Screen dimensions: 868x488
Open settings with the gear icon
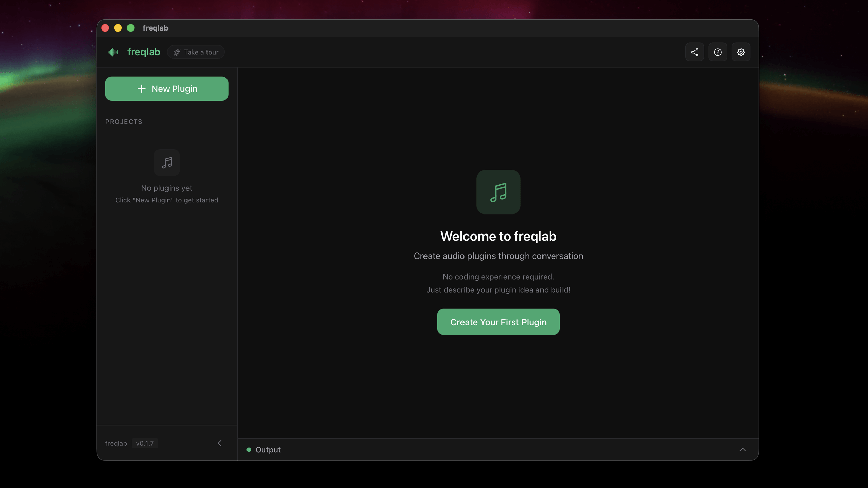coord(741,52)
